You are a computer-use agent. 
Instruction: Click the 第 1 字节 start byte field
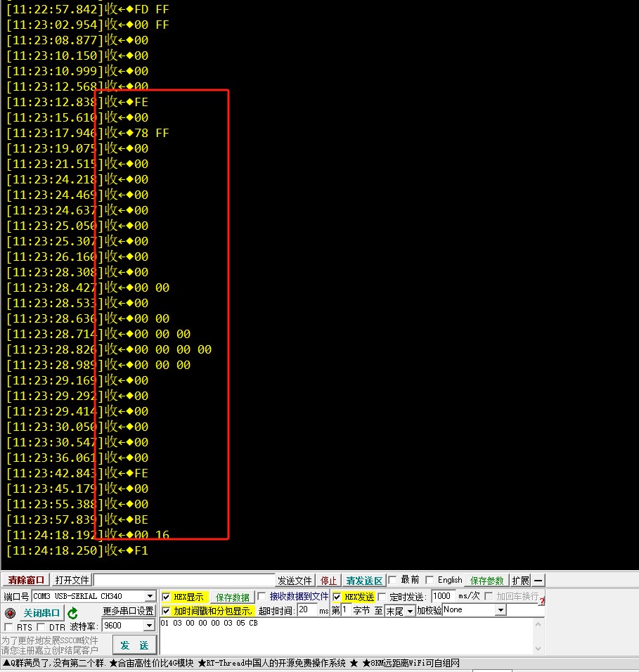(346, 609)
